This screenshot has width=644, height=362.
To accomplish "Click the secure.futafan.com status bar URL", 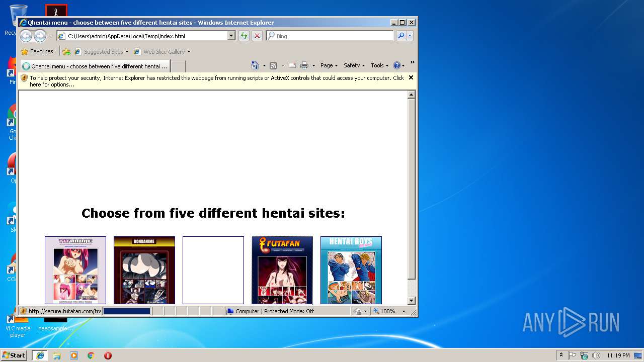I will (64, 311).
